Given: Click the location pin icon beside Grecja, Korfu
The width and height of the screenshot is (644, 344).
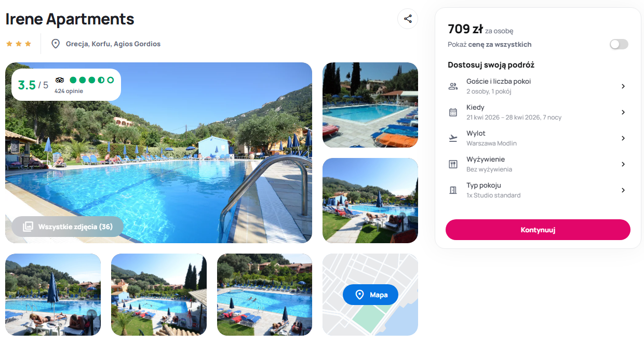Looking at the screenshot, I should 56,44.
